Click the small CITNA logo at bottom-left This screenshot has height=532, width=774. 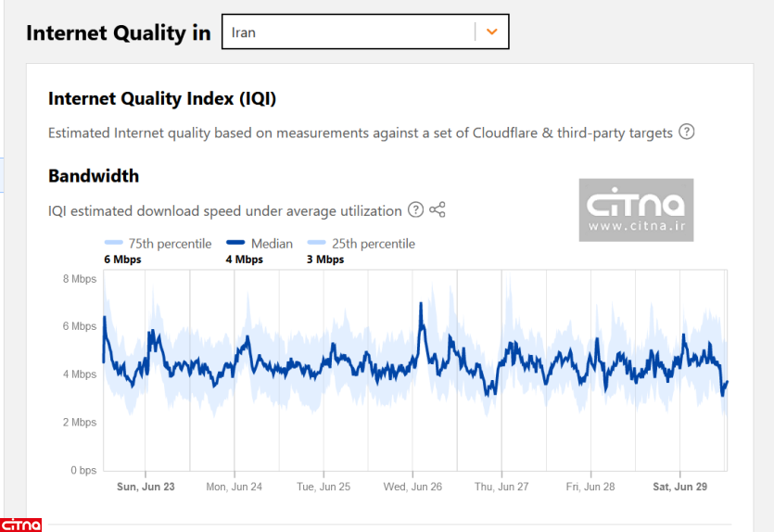[20, 524]
